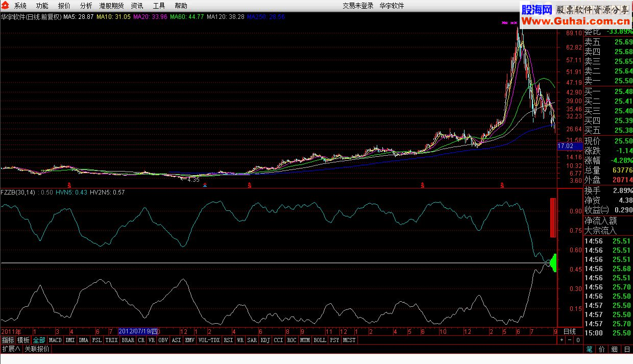Click the 华宇软件 title label
This screenshot has width=633, height=364.
coord(392,6)
